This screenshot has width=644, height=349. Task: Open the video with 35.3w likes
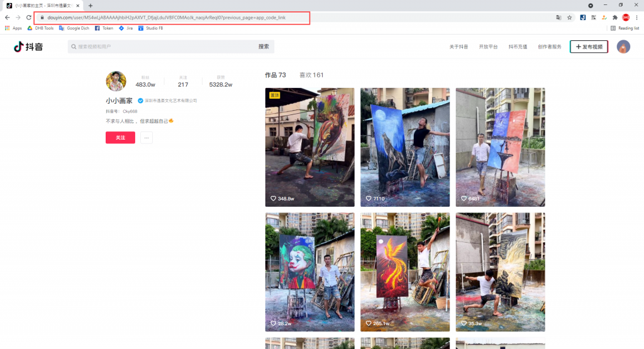500,272
